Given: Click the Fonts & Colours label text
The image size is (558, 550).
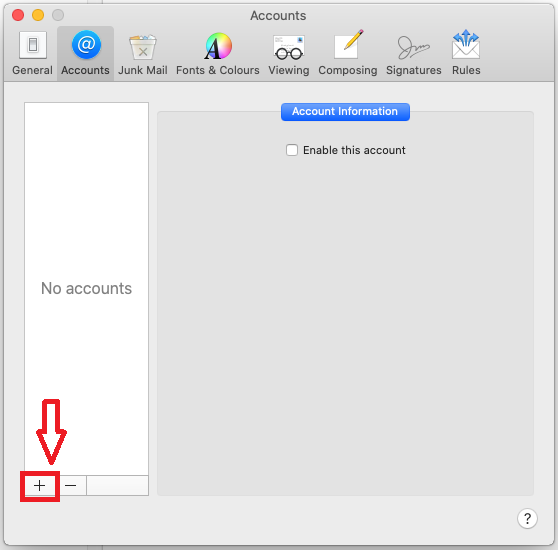Looking at the screenshot, I should 217,70.
